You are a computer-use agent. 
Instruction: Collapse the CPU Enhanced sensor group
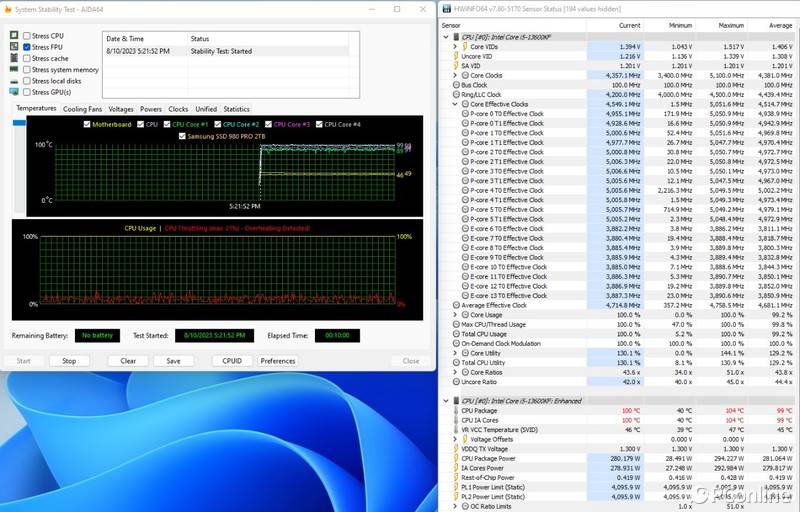pos(446,401)
